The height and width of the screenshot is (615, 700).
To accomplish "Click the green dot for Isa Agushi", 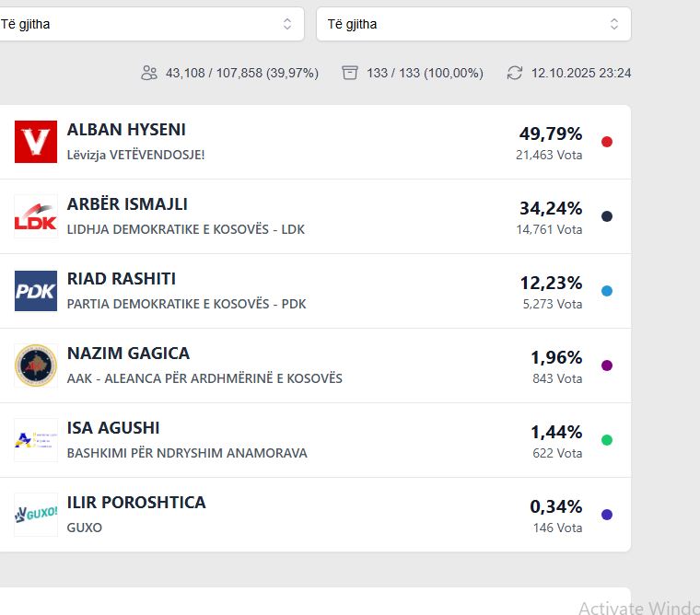I will click(x=606, y=440).
